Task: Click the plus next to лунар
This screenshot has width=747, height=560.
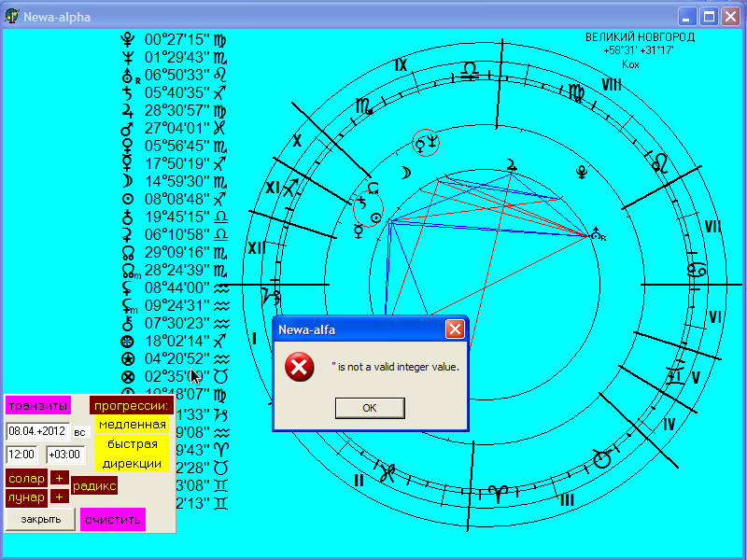Action: 59,497
